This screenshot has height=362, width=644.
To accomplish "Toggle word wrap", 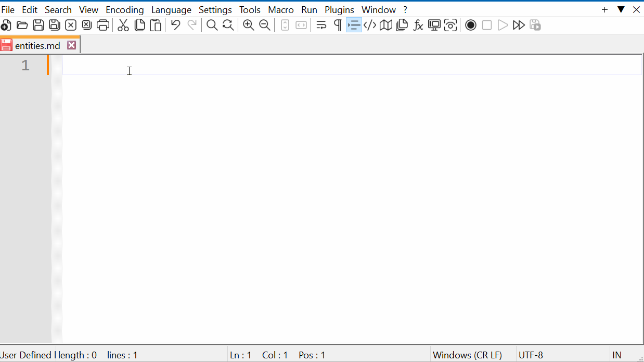I will [x=321, y=24].
